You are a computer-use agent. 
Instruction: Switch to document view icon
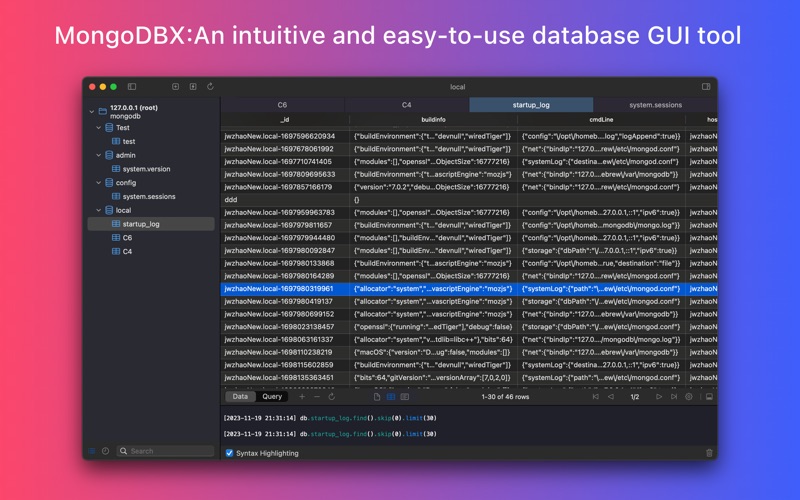(377, 397)
